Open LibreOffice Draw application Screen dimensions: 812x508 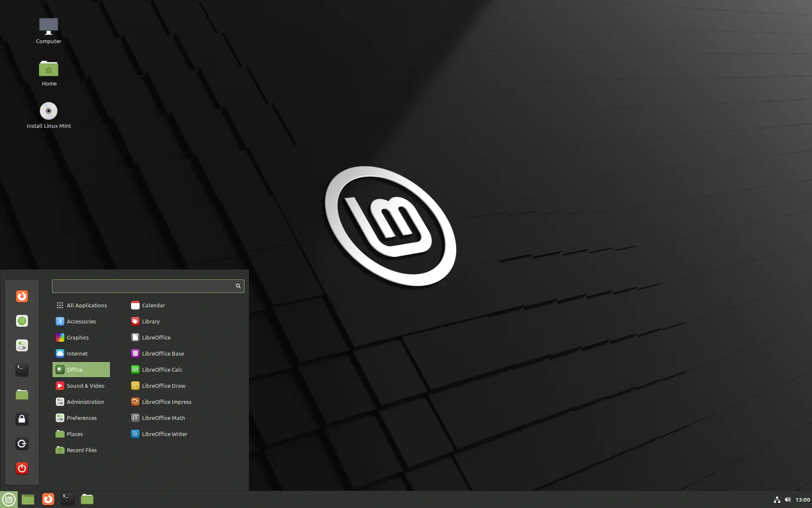[x=162, y=385]
